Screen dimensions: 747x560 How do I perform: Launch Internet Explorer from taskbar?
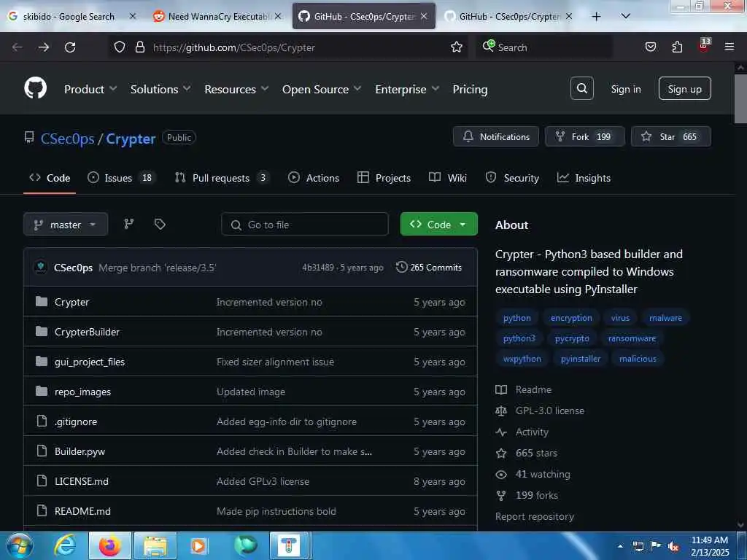(65, 545)
